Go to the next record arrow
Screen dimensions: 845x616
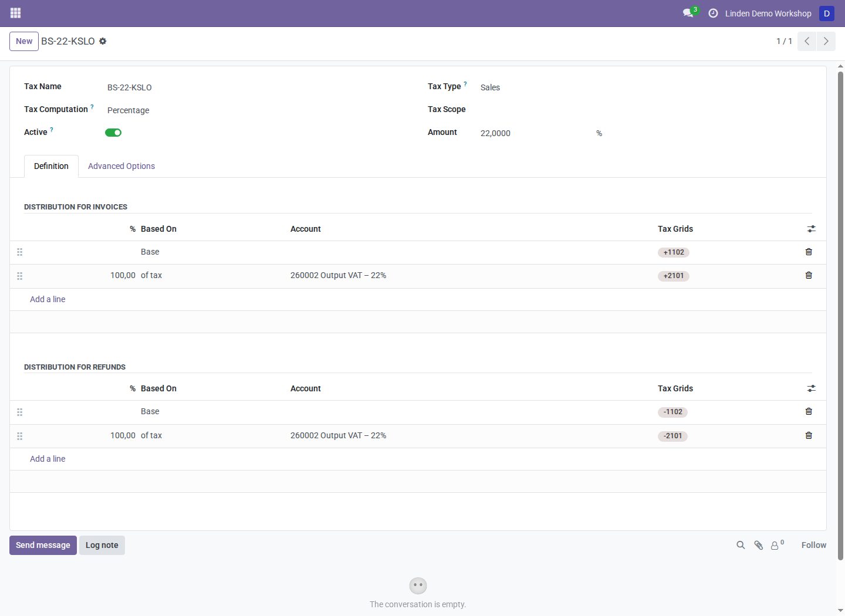[826, 41]
